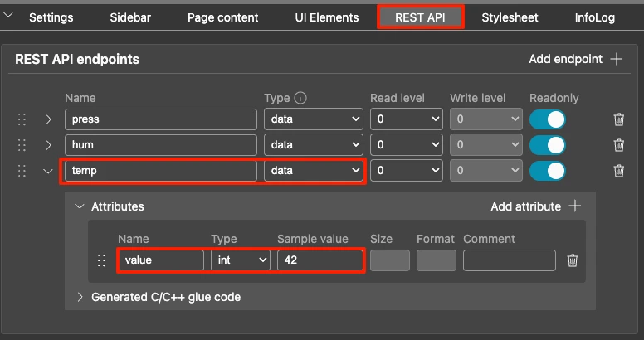
Task: Expand Generated C/C++ glue code section
Action: pyautogui.click(x=80, y=297)
